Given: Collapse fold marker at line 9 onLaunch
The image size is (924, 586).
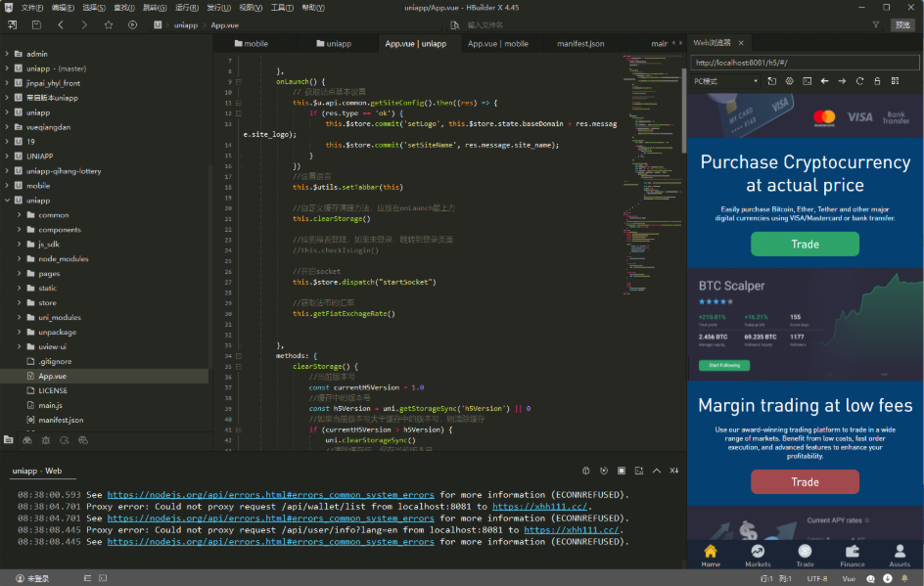Looking at the screenshot, I should pyautogui.click(x=239, y=82).
